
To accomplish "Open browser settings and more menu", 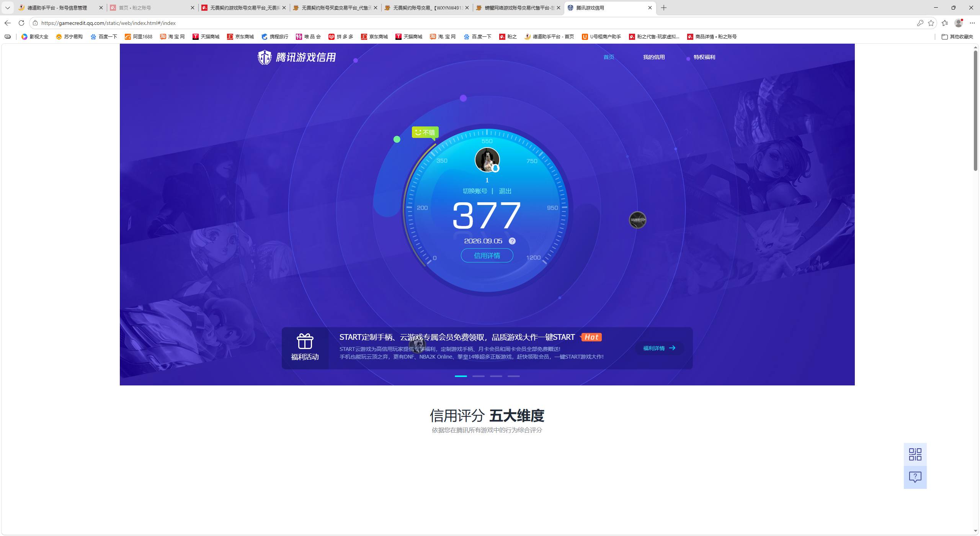I will [972, 23].
